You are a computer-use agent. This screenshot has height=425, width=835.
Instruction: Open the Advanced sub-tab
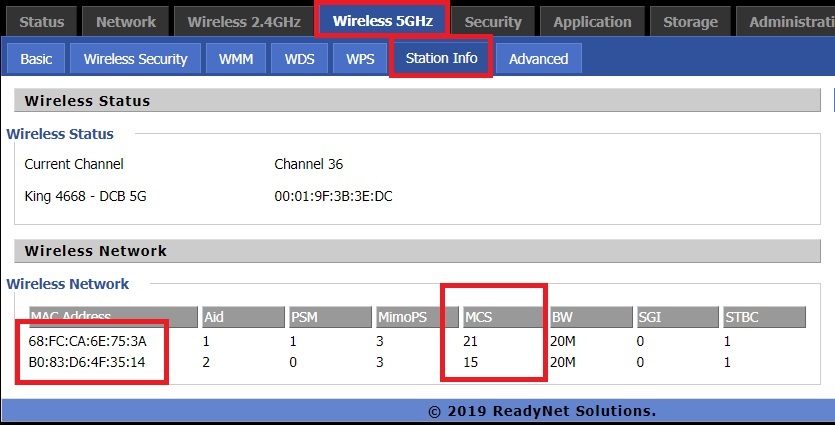(538, 59)
